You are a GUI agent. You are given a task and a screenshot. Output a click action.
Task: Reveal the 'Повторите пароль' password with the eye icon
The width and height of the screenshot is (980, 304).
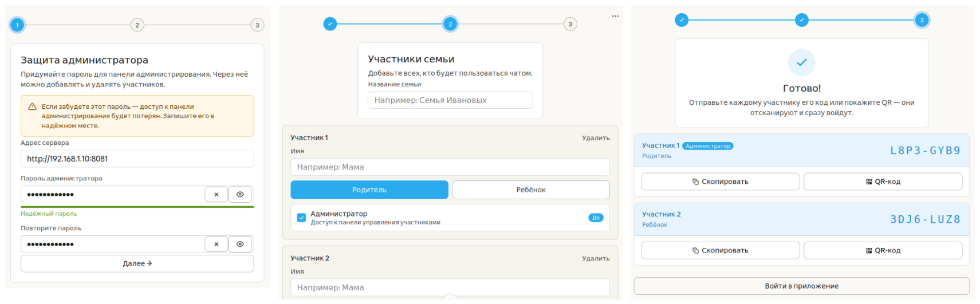point(240,244)
